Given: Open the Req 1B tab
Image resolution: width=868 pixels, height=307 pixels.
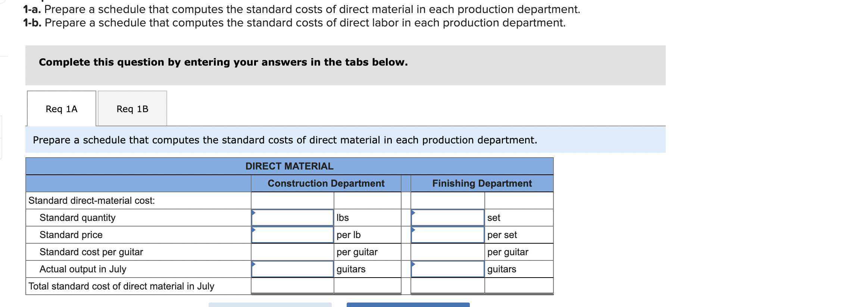Looking at the screenshot, I should click(132, 109).
